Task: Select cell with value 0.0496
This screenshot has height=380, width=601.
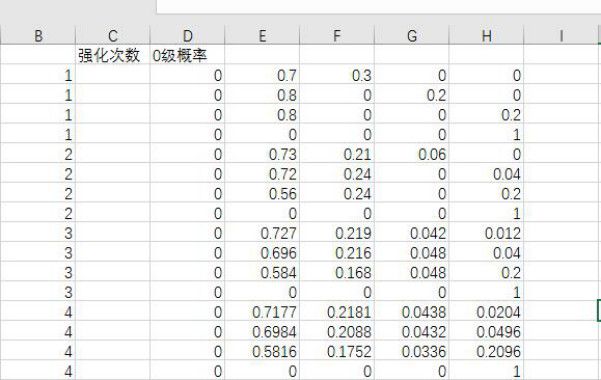Action: (x=486, y=332)
